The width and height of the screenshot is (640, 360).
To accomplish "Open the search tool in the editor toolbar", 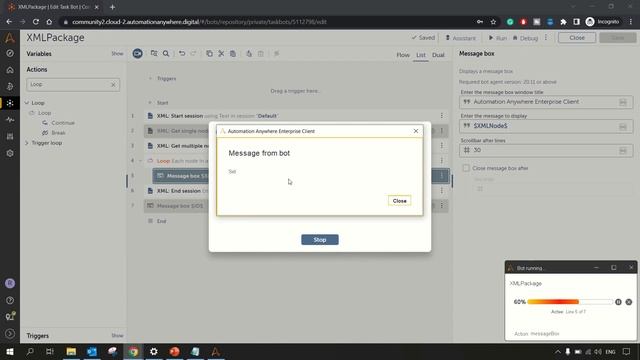I will [x=166, y=53].
